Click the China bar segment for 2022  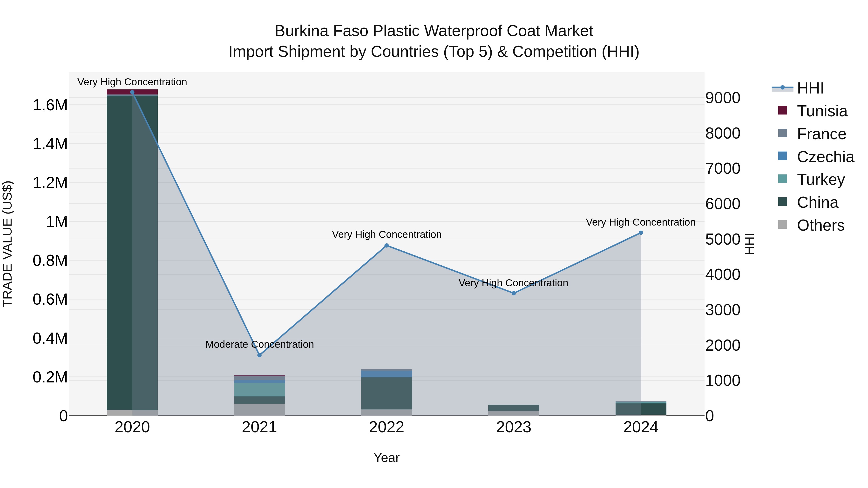point(387,393)
